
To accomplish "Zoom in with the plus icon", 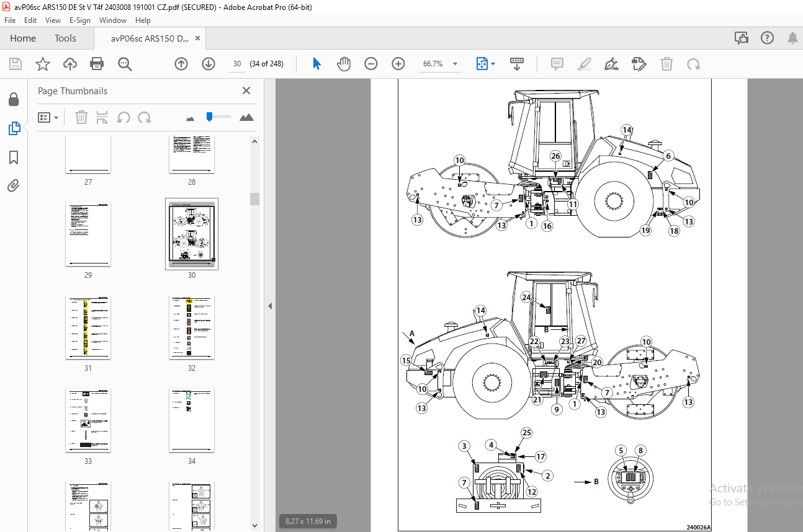I will tap(398, 64).
